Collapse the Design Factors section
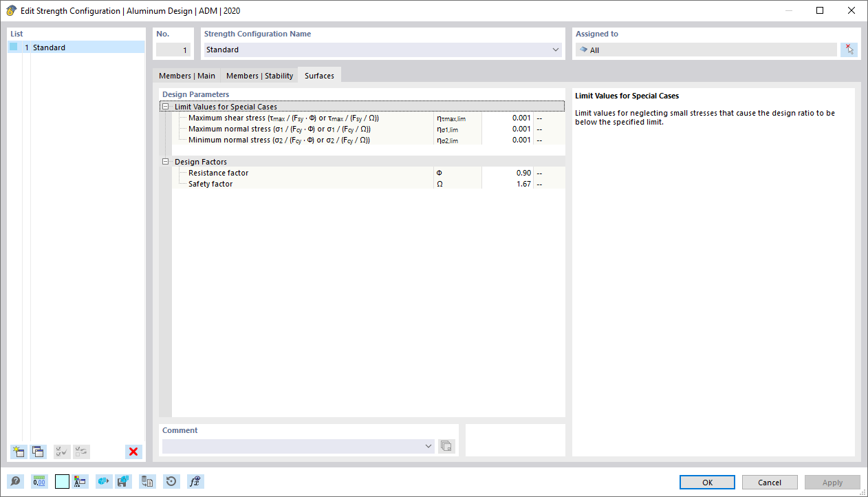The height and width of the screenshot is (497, 868). (165, 161)
